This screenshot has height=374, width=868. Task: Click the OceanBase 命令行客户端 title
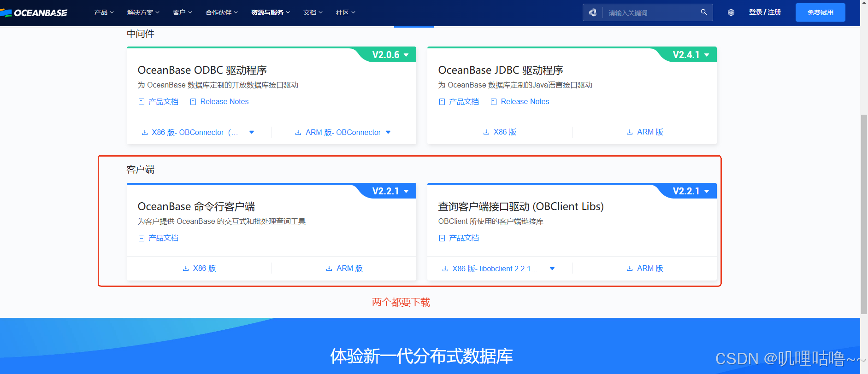click(x=196, y=207)
